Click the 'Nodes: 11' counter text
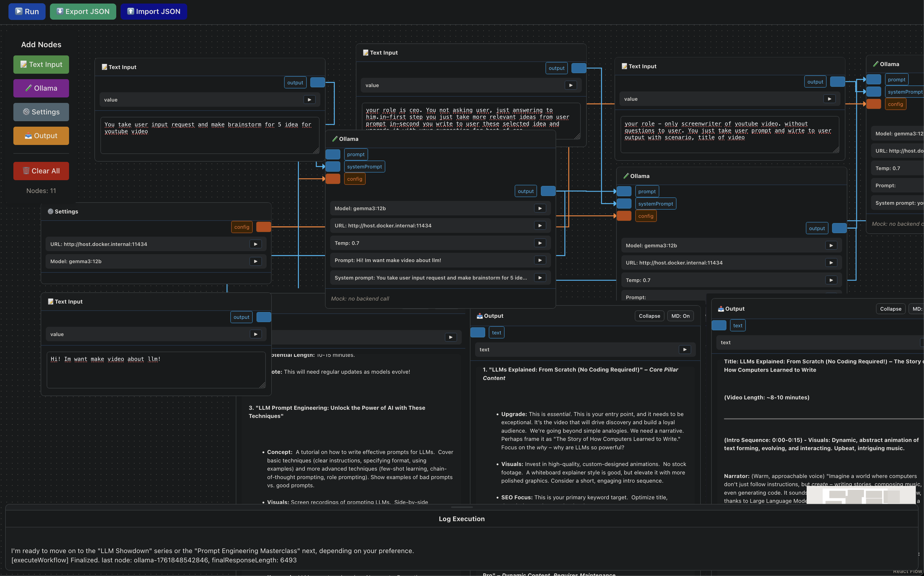 pos(41,191)
